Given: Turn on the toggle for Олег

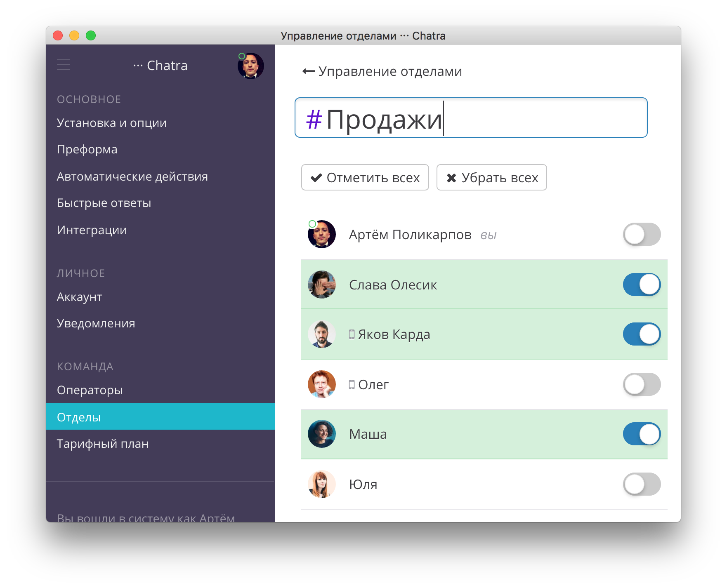Looking at the screenshot, I should [642, 384].
